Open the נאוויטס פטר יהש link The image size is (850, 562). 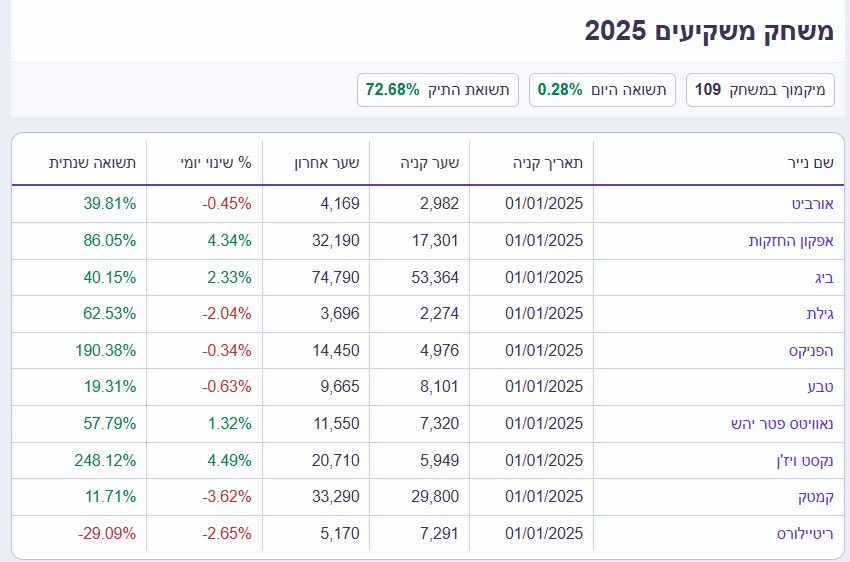(x=782, y=423)
